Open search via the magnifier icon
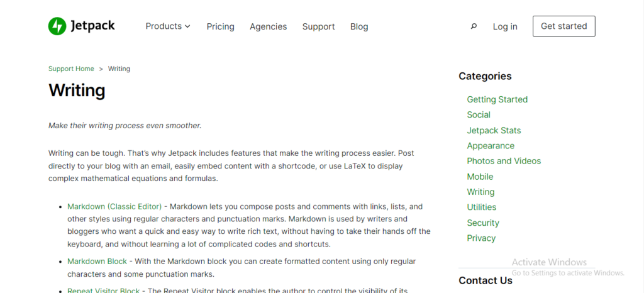This screenshot has width=644, height=293. [474, 26]
